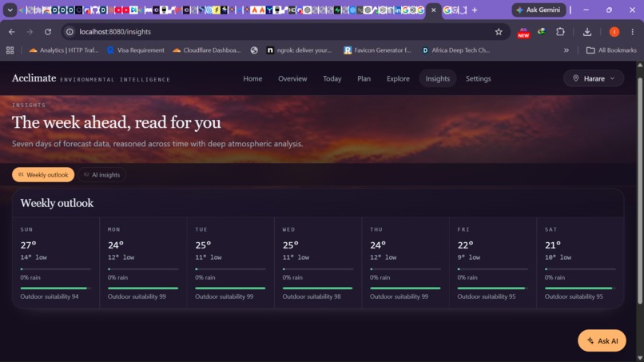Open Settings in the top nav
Viewport: 644px width, 362px height.
(478, 78)
